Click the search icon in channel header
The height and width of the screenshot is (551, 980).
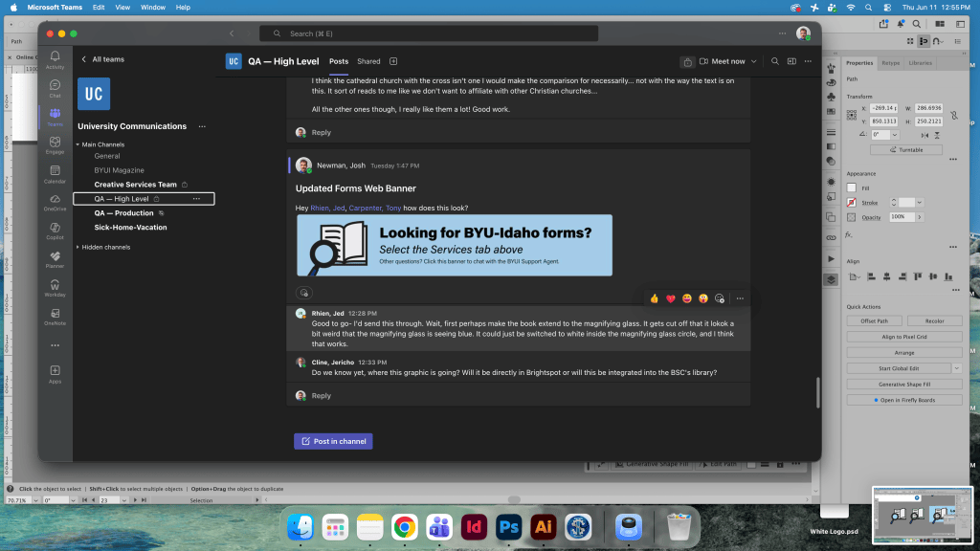tap(775, 61)
